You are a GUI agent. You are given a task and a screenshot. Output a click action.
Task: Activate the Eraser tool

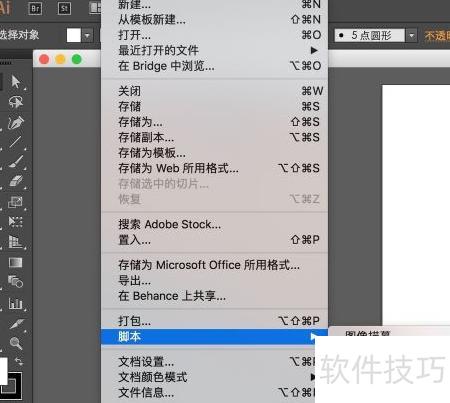click(15, 182)
